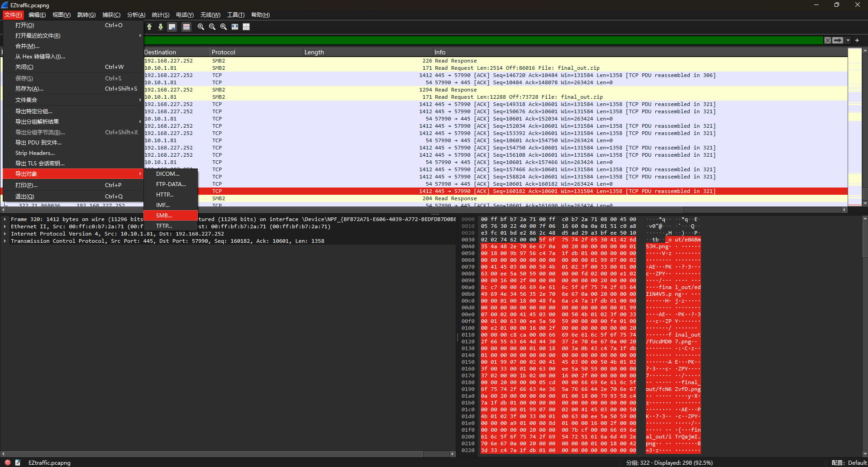Sort by the Info column header

640,52
